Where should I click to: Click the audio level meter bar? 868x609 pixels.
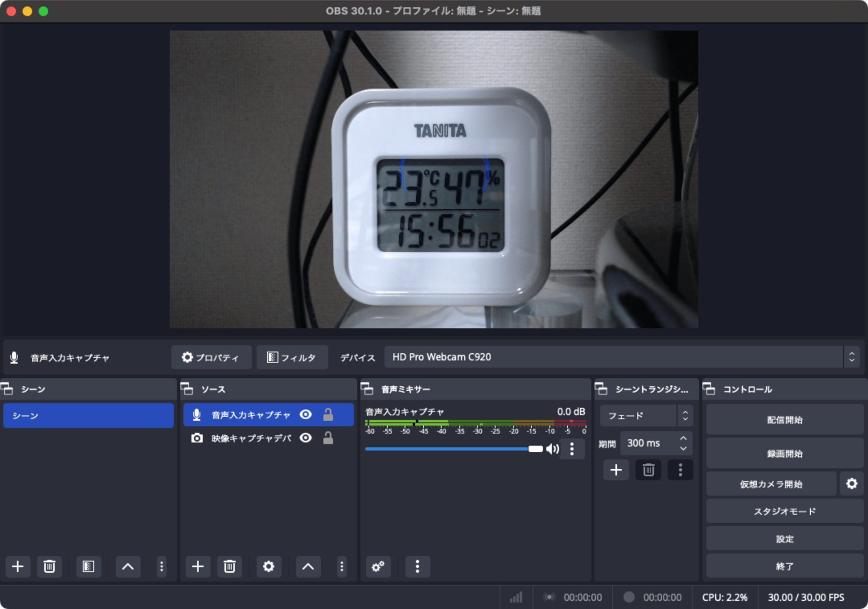click(x=476, y=423)
